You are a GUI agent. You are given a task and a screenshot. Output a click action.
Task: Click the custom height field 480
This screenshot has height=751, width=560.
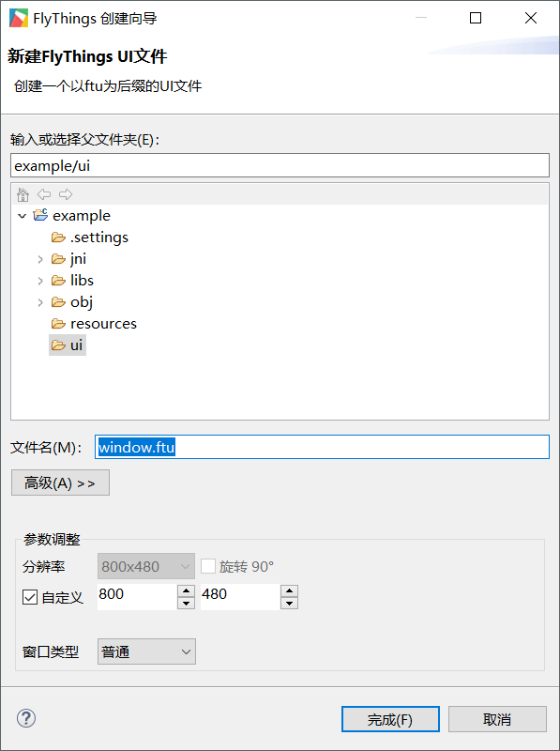(240, 597)
